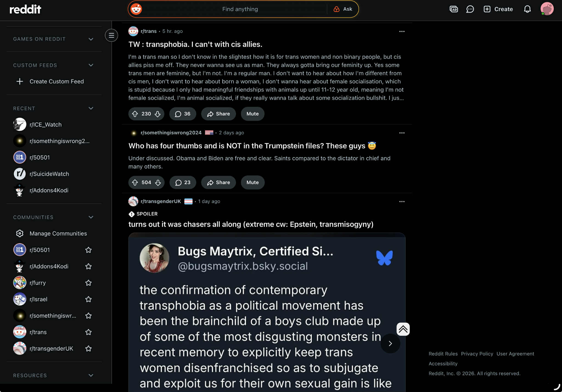Collapse the Recent section
Image resolution: width=562 pixels, height=392 pixels.
[91, 108]
